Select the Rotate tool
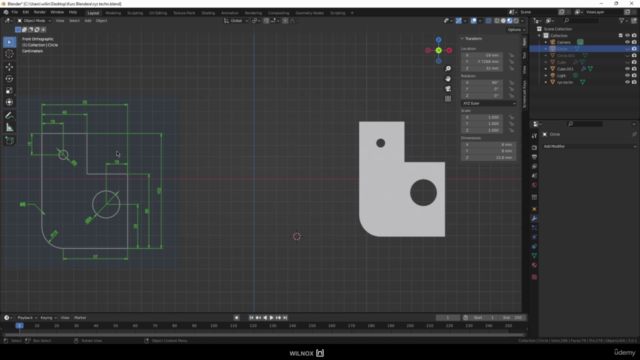This screenshot has height=360, width=640. pos(9,79)
